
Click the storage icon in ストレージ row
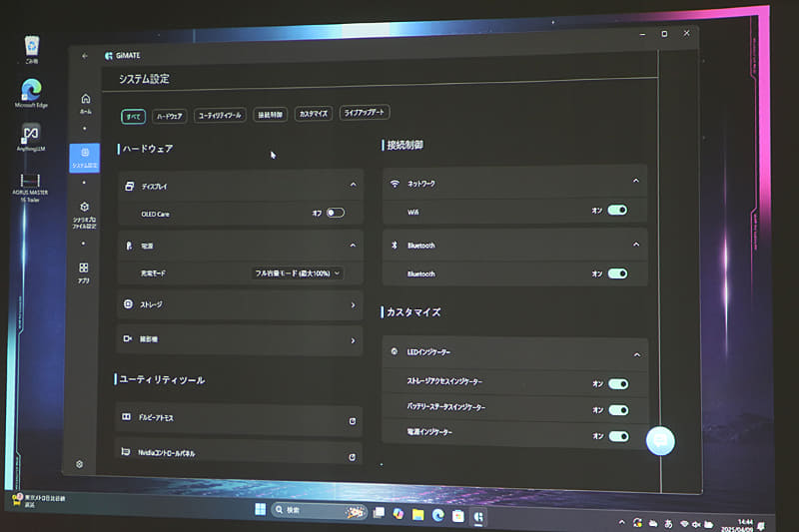click(x=128, y=303)
